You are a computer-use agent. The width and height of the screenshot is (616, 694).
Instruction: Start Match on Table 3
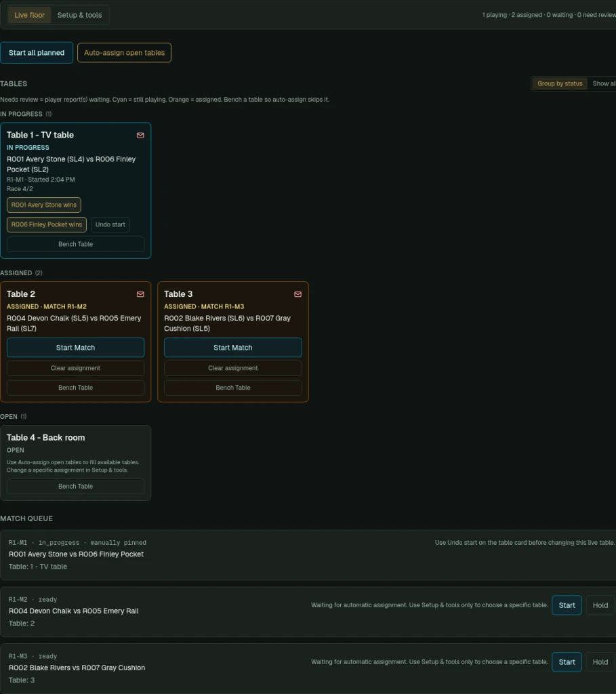(233, 348)
